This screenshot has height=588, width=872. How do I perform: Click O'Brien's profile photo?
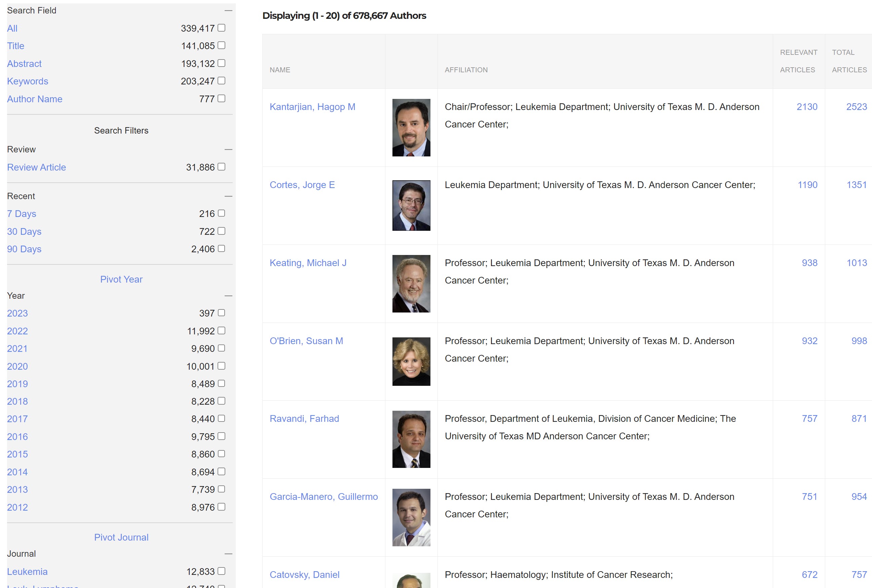[411, 362]
